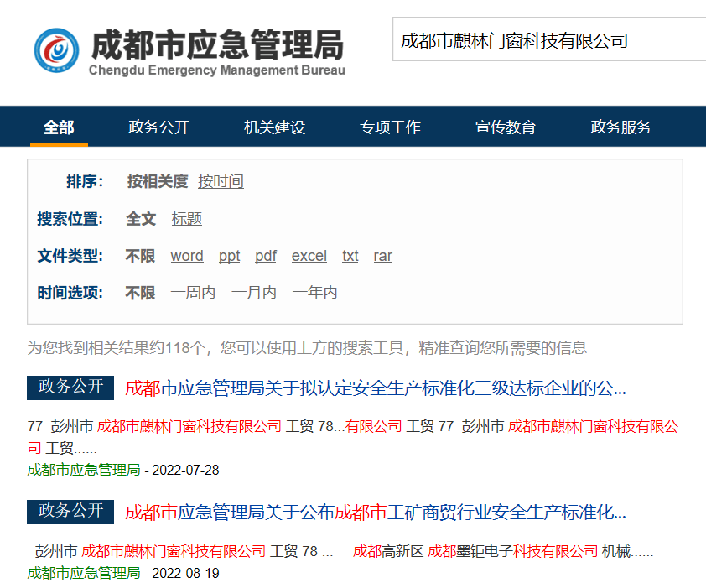Choose 不限 for time option
Viewport: 706px width, 588px height.
140,293
